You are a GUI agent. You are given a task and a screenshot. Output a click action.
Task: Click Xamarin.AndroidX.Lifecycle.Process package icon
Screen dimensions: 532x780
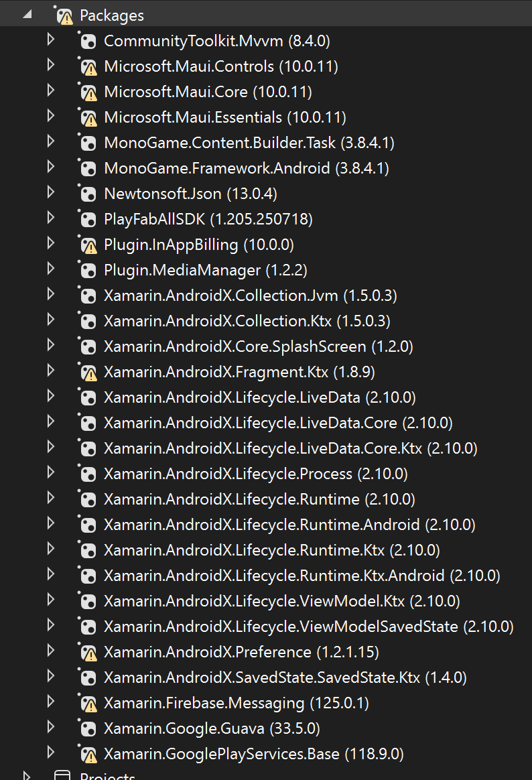88,474
